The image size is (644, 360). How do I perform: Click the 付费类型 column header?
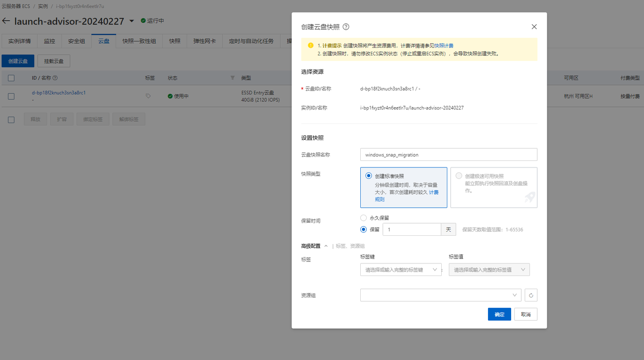(630, 78)
